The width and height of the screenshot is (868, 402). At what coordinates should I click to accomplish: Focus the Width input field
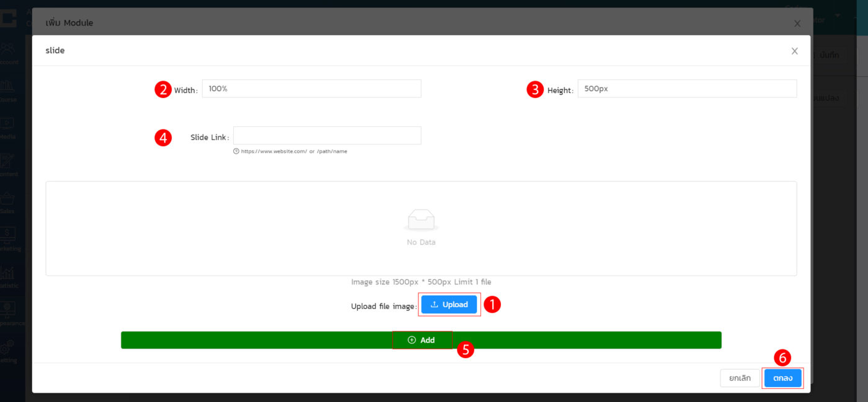[x=311, y=89]
